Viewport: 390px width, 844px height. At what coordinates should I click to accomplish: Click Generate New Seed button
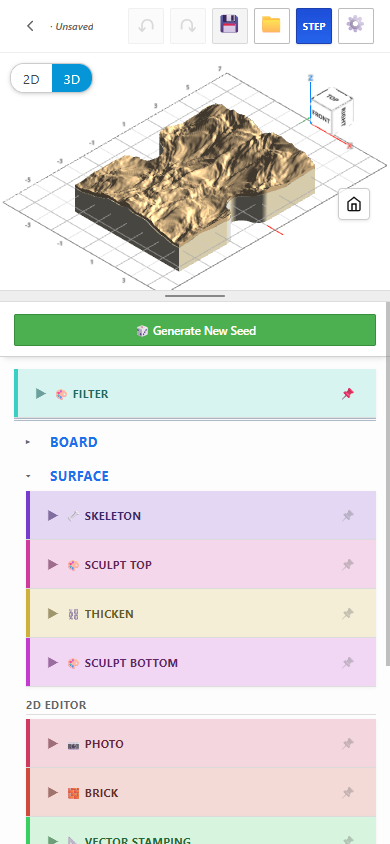pyautogui.click(x=195, y=330)
